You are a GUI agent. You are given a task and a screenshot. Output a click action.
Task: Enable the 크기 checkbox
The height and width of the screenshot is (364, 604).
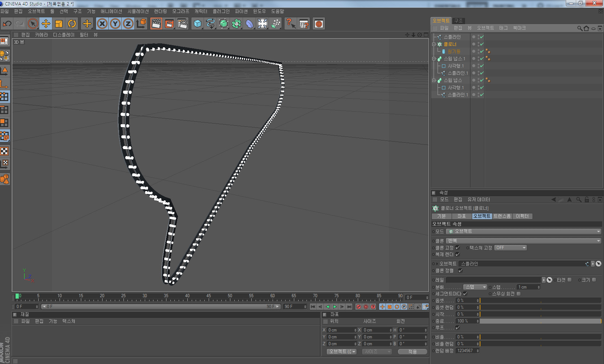[594, 279]
